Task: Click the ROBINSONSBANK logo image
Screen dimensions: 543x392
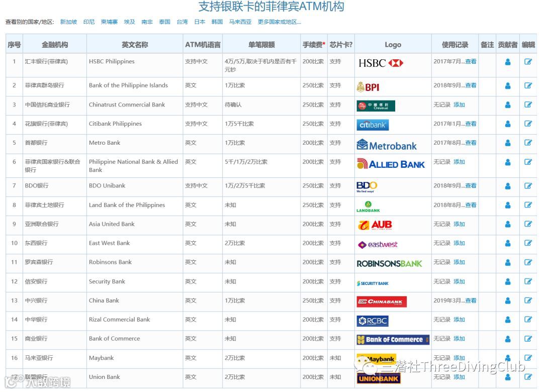Action: coord(389,264)
